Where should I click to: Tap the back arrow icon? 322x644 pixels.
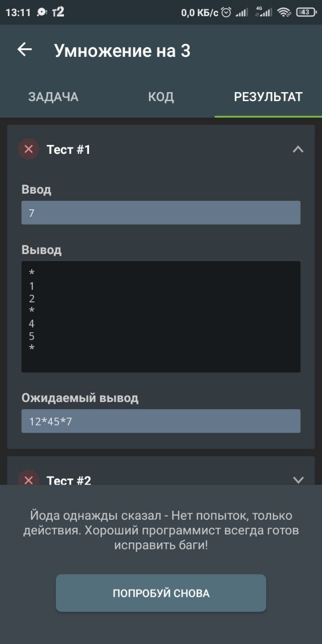pyautogui.click(x=25, y=49)
